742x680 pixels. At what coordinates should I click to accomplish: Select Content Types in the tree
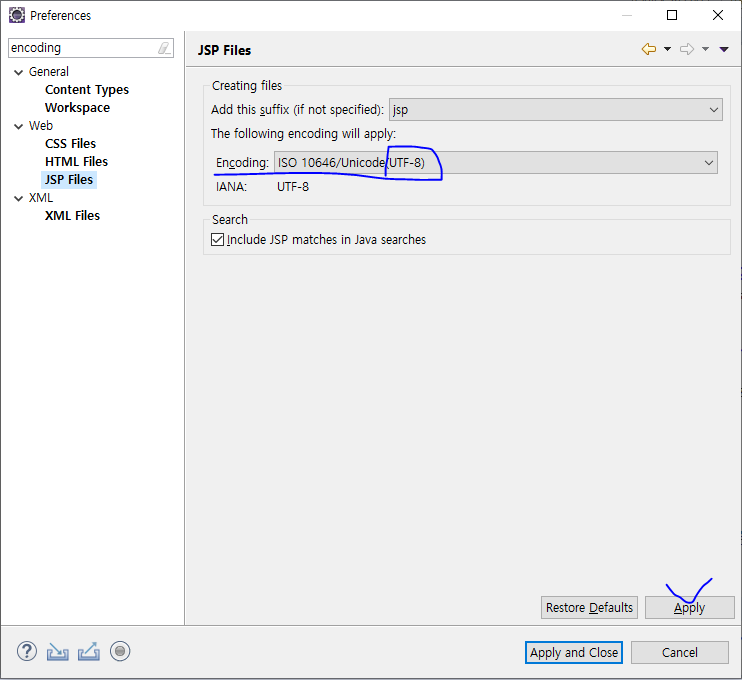[87, 89]
